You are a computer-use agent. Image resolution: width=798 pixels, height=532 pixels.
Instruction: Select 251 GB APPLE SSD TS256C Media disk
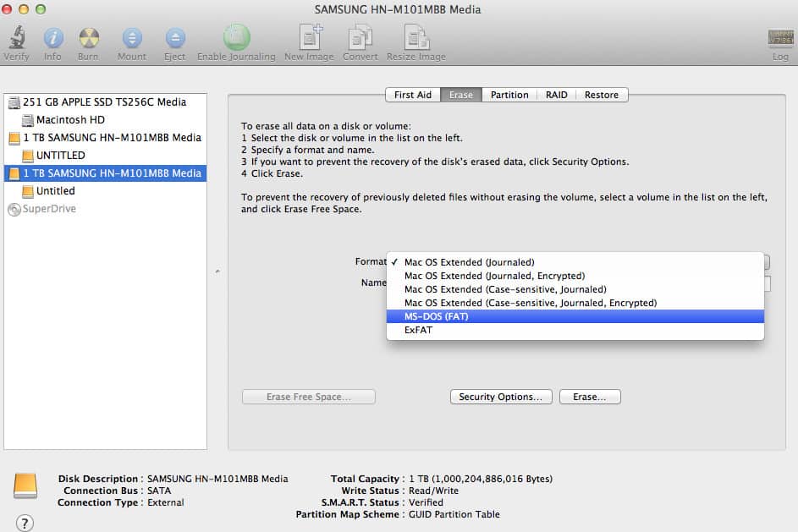pyautogui.click(x=106, y=102)
